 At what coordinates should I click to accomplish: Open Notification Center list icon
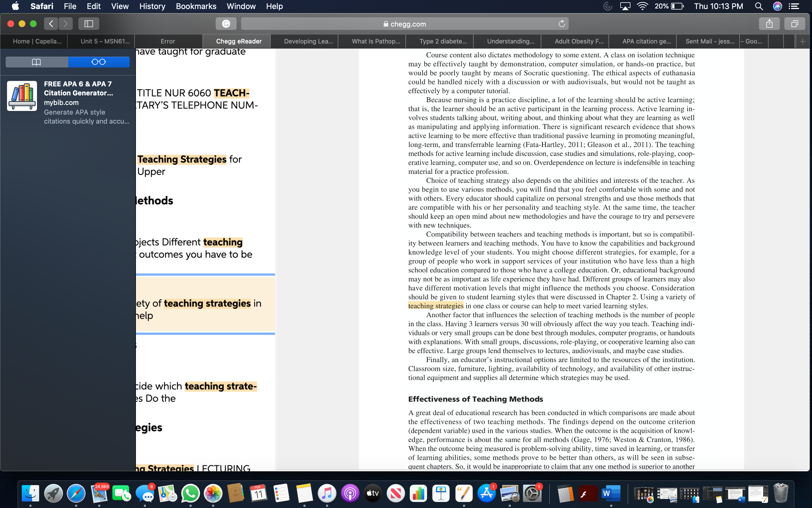pos(794,6)
